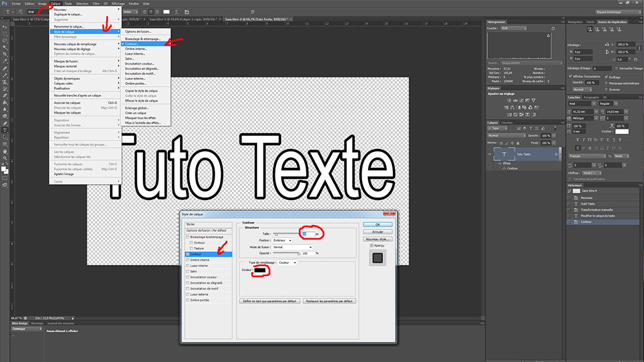Screen dimensions: 644x362
Task: Click the fx icon on Tuto Texte layer
Action: coord(556,155)
